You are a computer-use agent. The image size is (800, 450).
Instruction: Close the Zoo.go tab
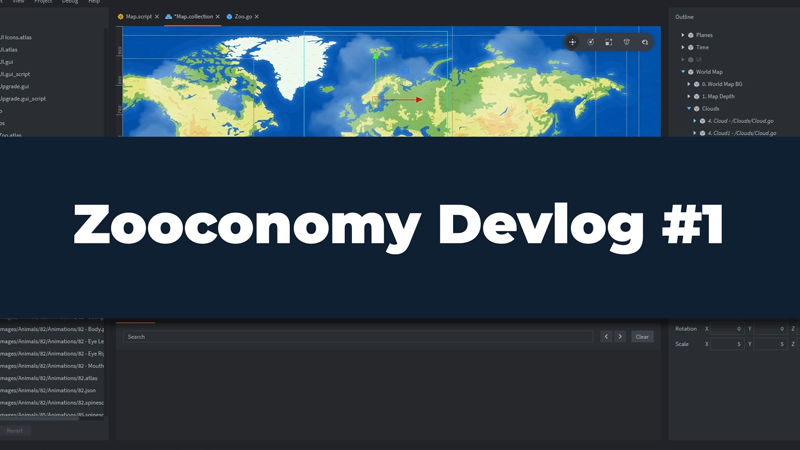257,17
